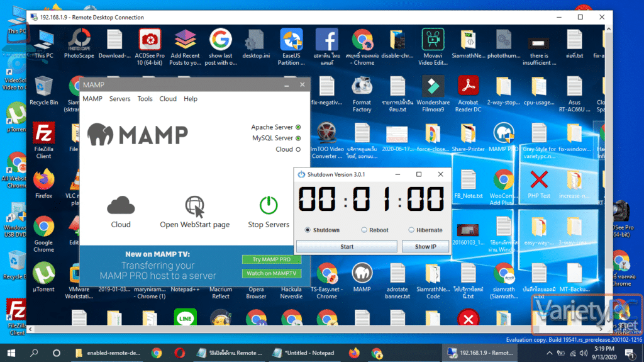Click the Show IP button
Image resolution: width=644 pixels, height=362 pixels.
tap(425, 246)
